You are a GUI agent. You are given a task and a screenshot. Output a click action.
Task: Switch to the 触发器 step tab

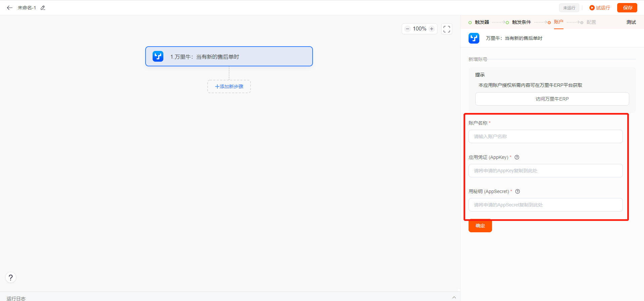pos(482,22)
